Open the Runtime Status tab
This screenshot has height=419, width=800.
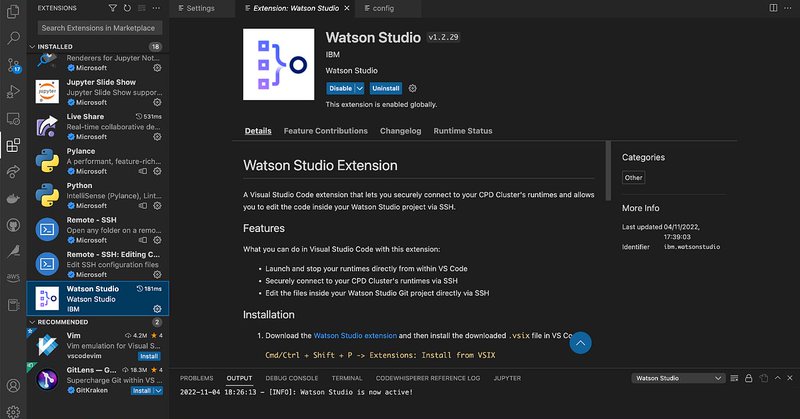463,131
